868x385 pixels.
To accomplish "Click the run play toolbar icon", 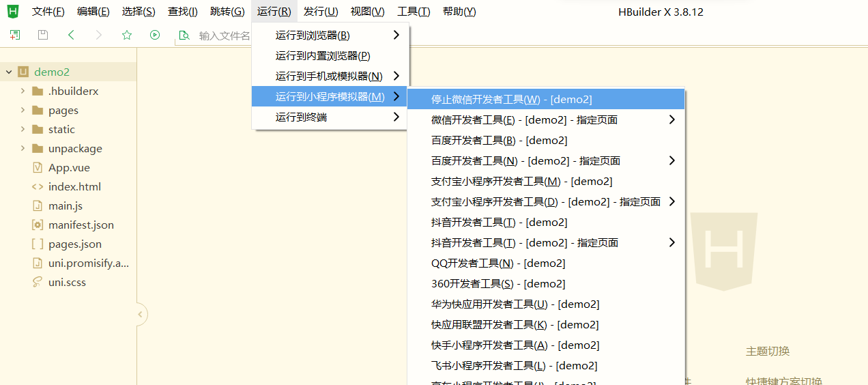I will coord(155,35).
